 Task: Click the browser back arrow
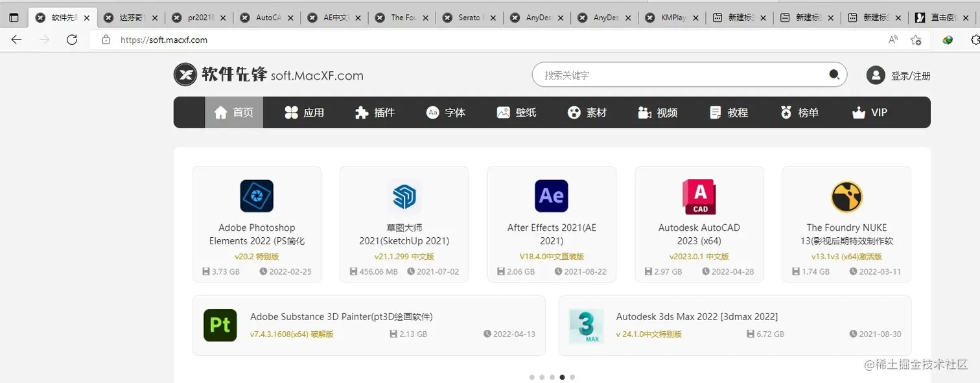click(16, 40)
